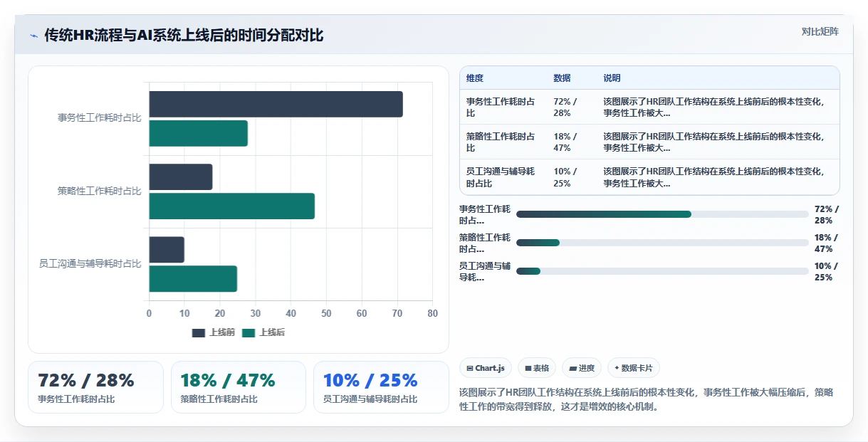Click the 数据卡片 tag
This screenshot has height=442, width=868.
coord(634,368)
